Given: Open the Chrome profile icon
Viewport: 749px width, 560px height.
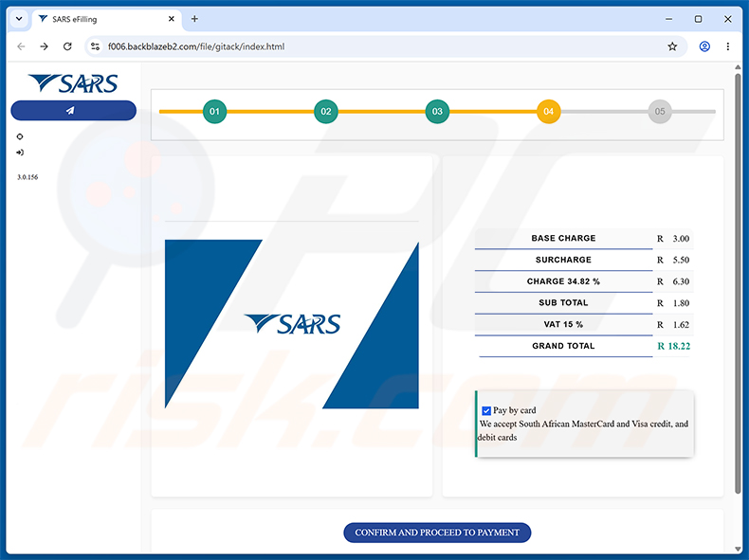Looking at the screenshot, I should [704, 46].
